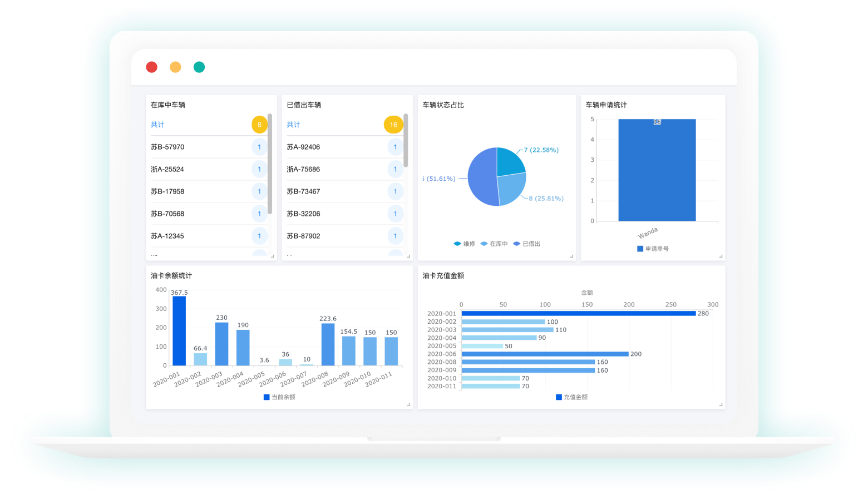The width and height of the screenshot is (868, 494).
Task: Click the 2020-001 bar showing 367.5
Action: point(179,330)
